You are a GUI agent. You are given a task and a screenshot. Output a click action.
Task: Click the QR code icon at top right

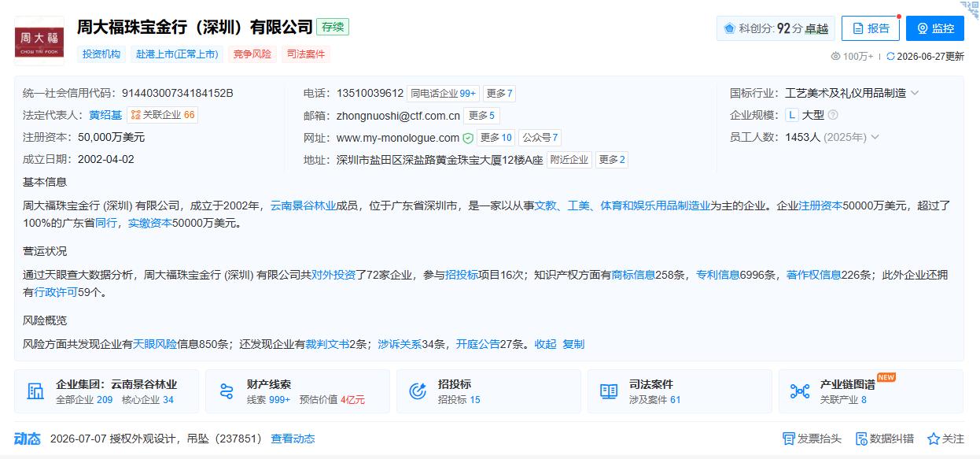[x=970, y=9]
